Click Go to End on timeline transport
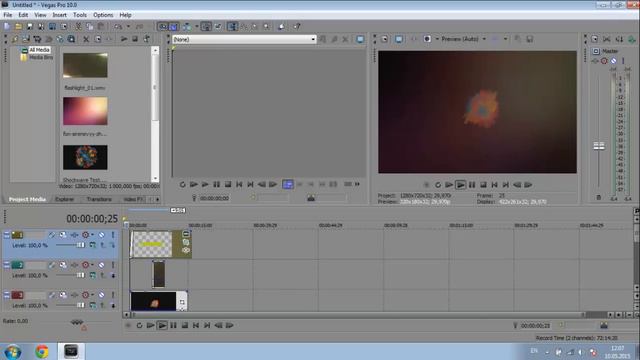This screenshot has width=640, height=360. [207, 325]
